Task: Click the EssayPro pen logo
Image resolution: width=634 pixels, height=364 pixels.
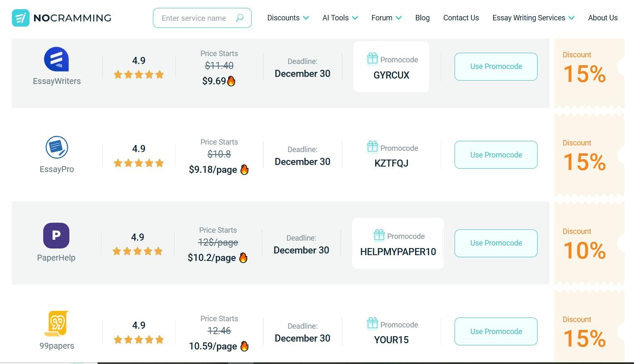Action: pyautogui.click(x=57, y=148)
